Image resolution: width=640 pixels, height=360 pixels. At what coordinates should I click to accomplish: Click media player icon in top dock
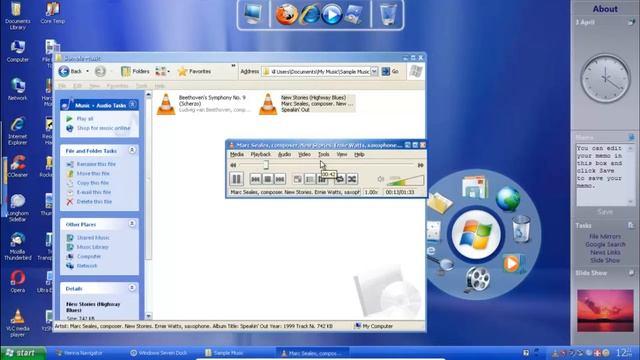pyautogui.click(x=331, y=15)
